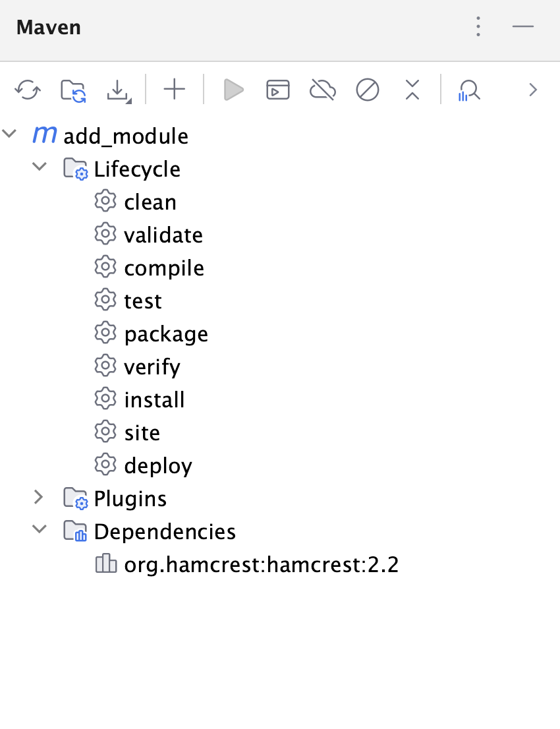
Task: Select the org.hamcrest:hamcrest:2.2 dependency
Action: tap(260, 564)
